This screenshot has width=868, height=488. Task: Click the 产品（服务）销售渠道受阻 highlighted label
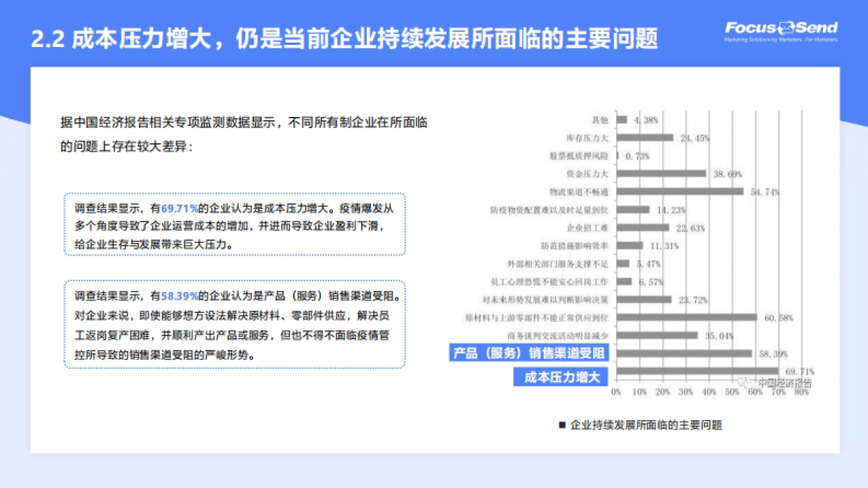click(x=529, y=352)
